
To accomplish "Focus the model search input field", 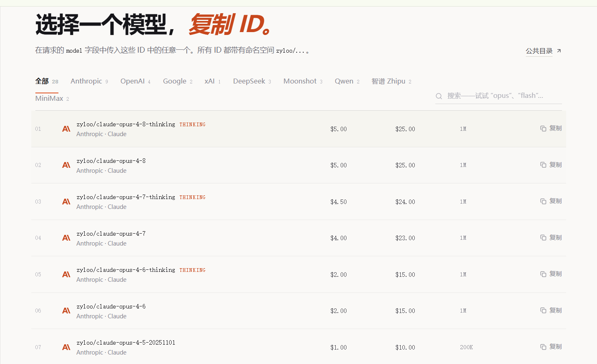I will [x=499, y=96].
